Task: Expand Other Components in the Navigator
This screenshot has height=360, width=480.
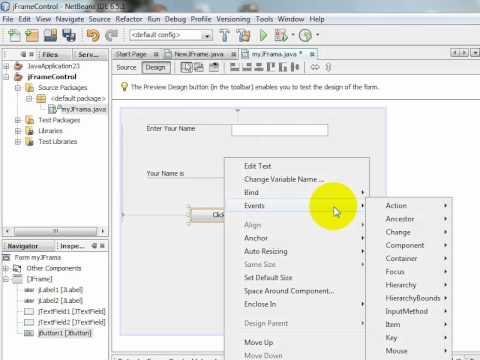Action: [x=6, y=268]
